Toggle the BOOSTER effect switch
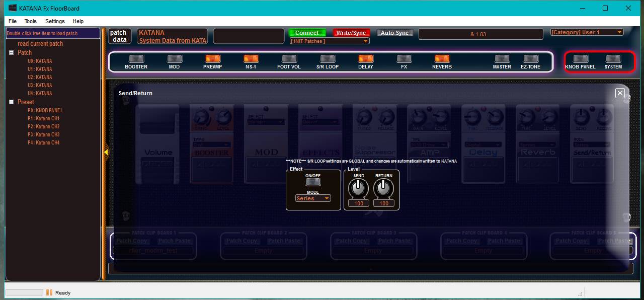644x300 pixels. click(136, 59)
